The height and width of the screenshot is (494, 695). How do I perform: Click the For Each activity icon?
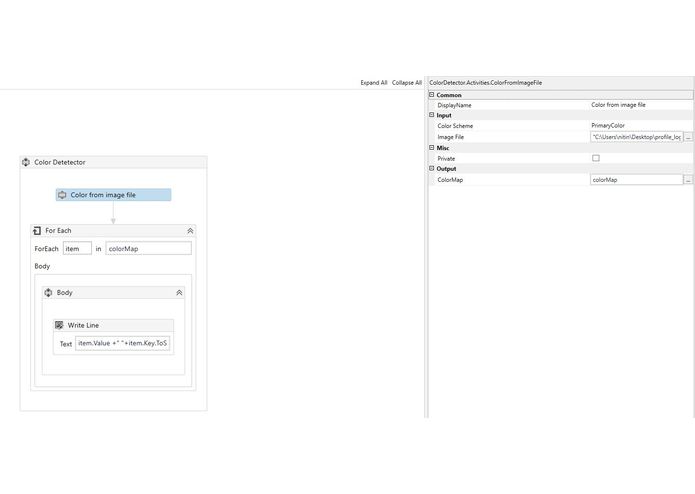click(37, 230)
